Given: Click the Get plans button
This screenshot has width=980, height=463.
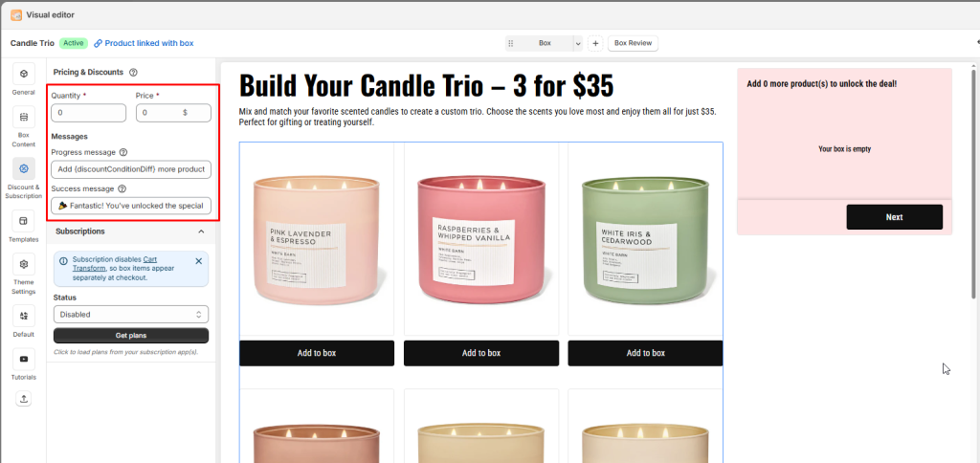Looking at the screenshot, I should point(131,336).
